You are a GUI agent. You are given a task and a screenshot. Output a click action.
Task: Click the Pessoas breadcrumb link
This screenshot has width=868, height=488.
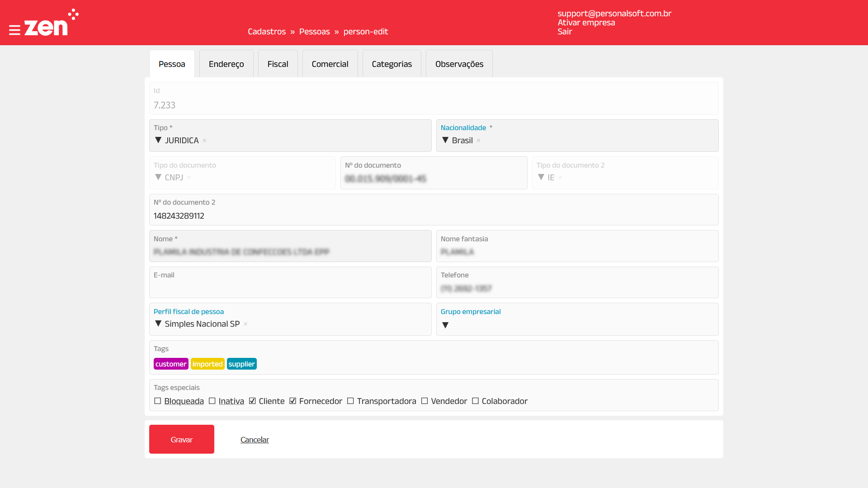coord(314,32)
